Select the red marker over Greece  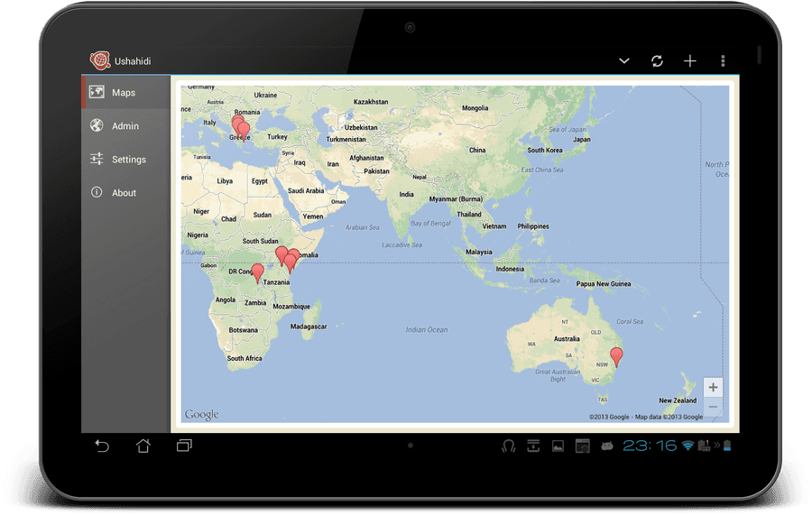coord(244,132)
